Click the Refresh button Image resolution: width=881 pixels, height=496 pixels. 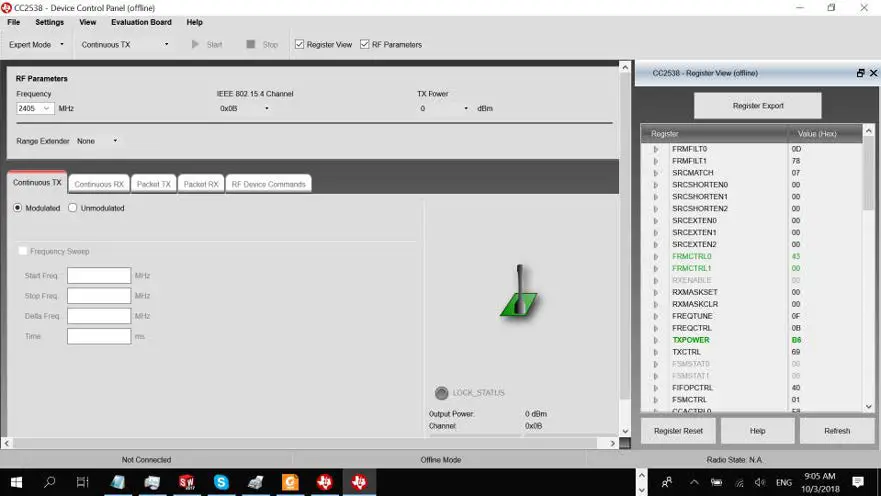point(837,431)
